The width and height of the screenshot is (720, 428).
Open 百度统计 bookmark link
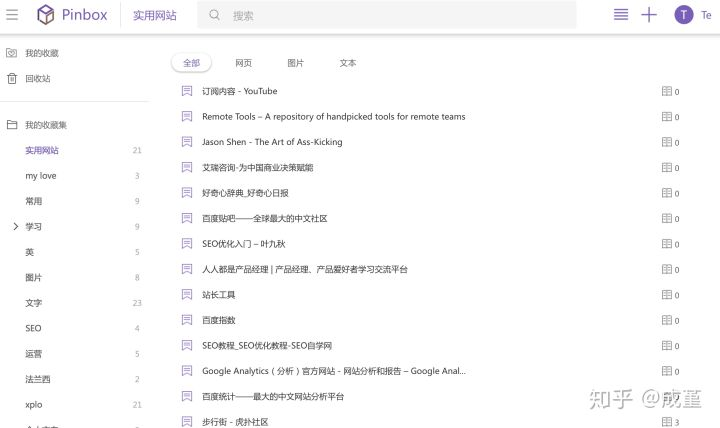tap(273, 396)
